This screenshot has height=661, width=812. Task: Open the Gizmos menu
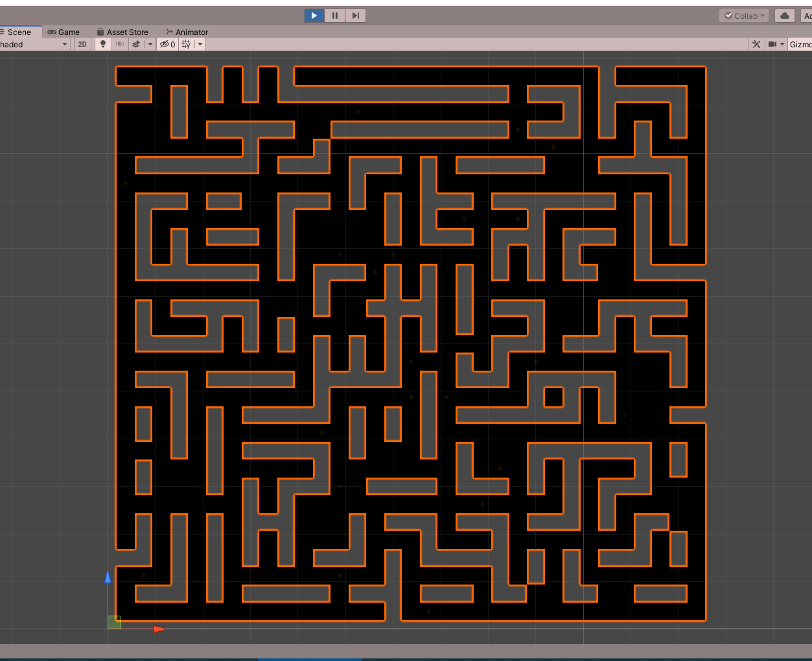(x=800, y=44)
